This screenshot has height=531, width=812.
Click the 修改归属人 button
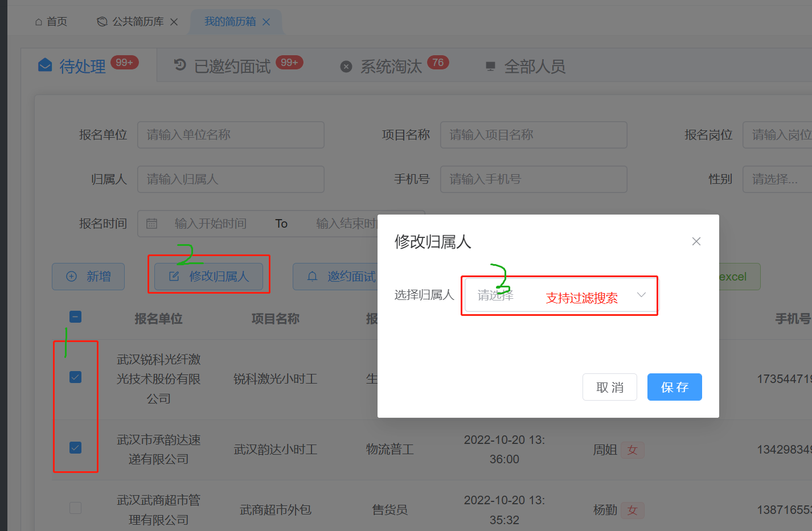click(x=209, y=277)
